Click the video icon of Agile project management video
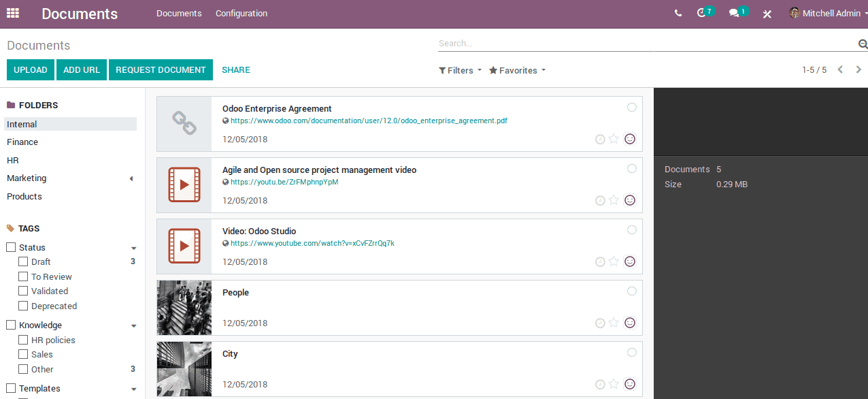 pos(184,185)
